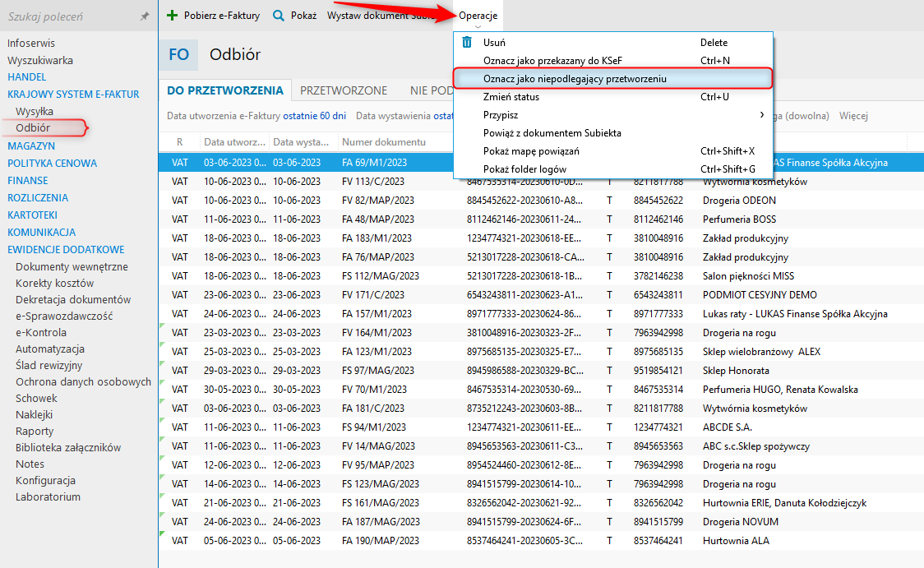This screenshot has height=568, width=924.
Task: Select Zmień status menu entry
Action: pyautogui.click(x=511, y=97)
